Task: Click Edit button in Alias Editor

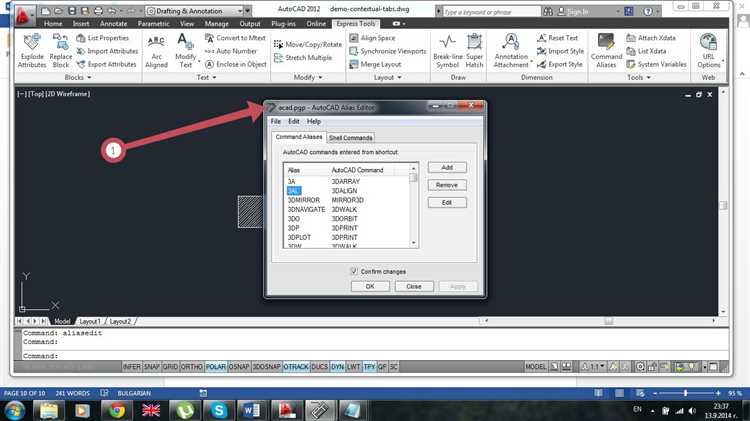Action: [x=447, y=202]
